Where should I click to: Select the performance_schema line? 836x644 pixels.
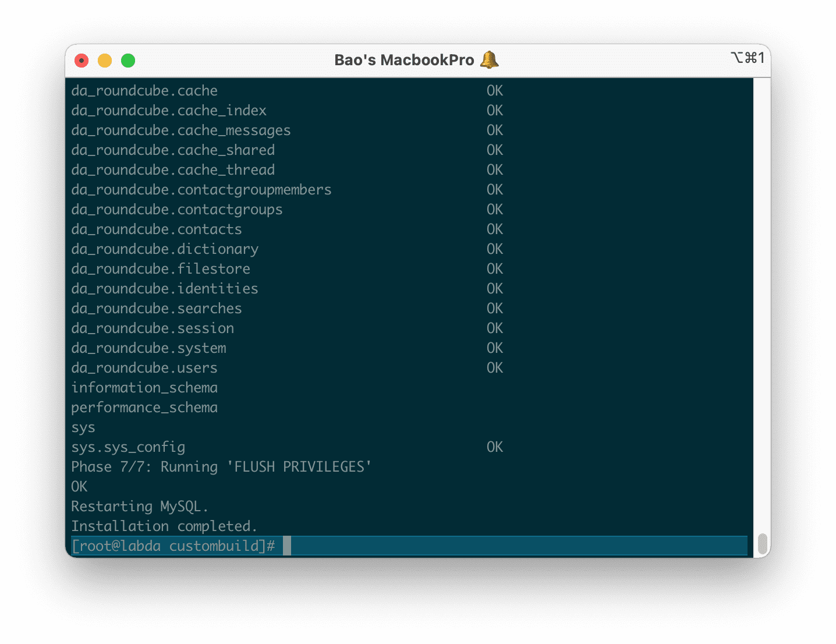click(144, 407)
